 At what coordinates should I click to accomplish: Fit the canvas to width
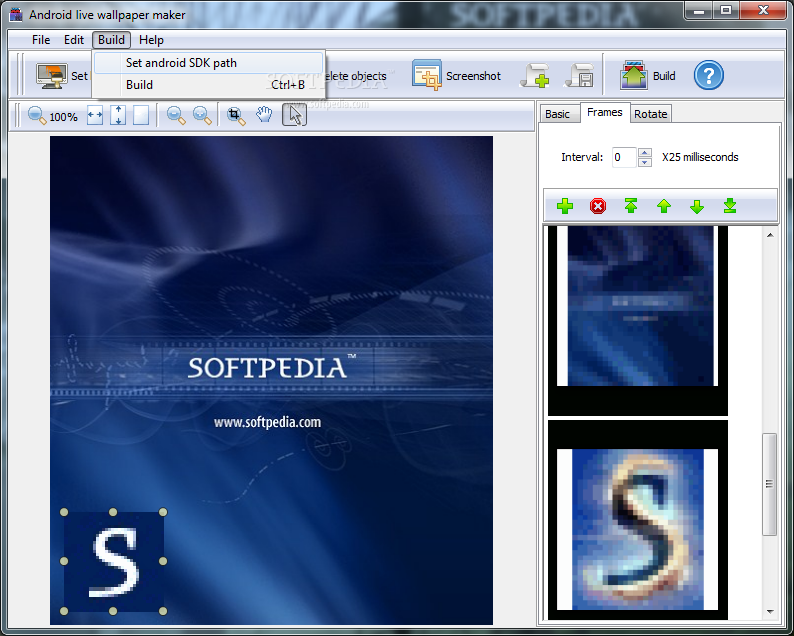[95, 115]
